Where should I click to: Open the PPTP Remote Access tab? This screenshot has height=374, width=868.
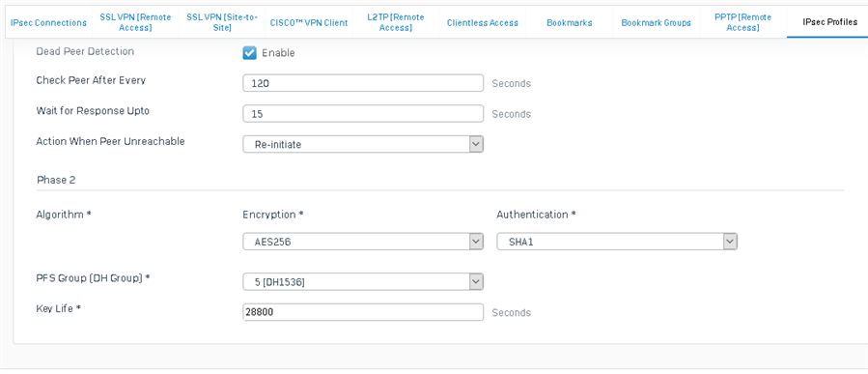(742, 23)
